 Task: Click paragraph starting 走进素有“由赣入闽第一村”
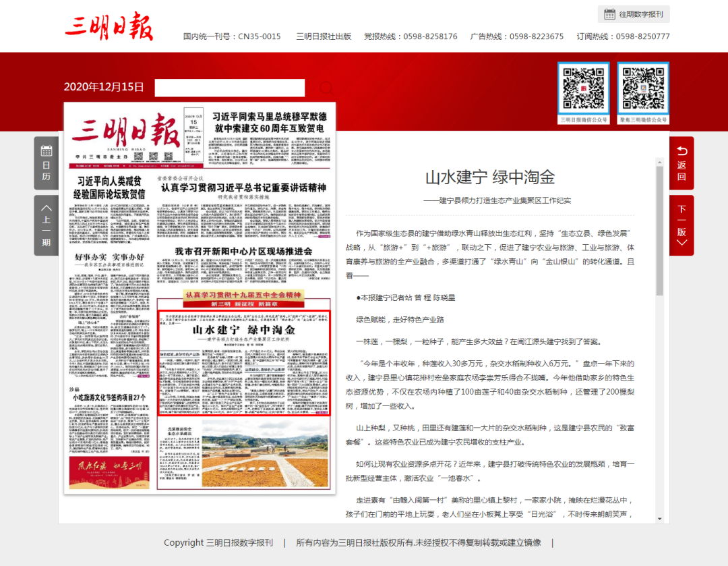coord(490,507)
